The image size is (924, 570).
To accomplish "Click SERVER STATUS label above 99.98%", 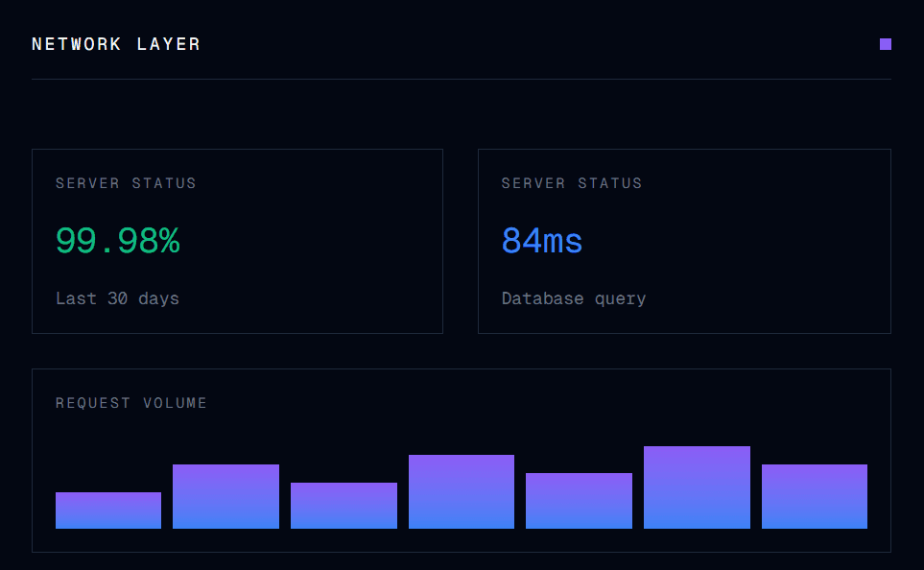I will (x=126, y=183).
